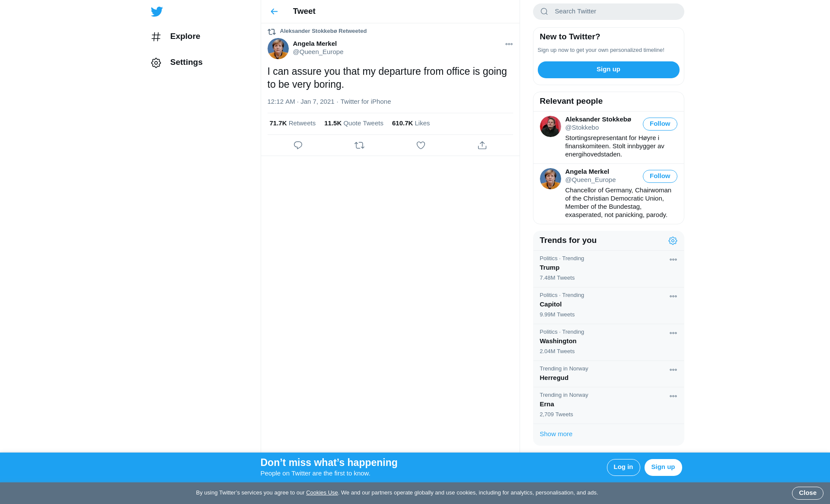The height and width of the screenshot is (504, 830).
Task: Expand options for Erna trend
Action: click(x=673, y=396)
